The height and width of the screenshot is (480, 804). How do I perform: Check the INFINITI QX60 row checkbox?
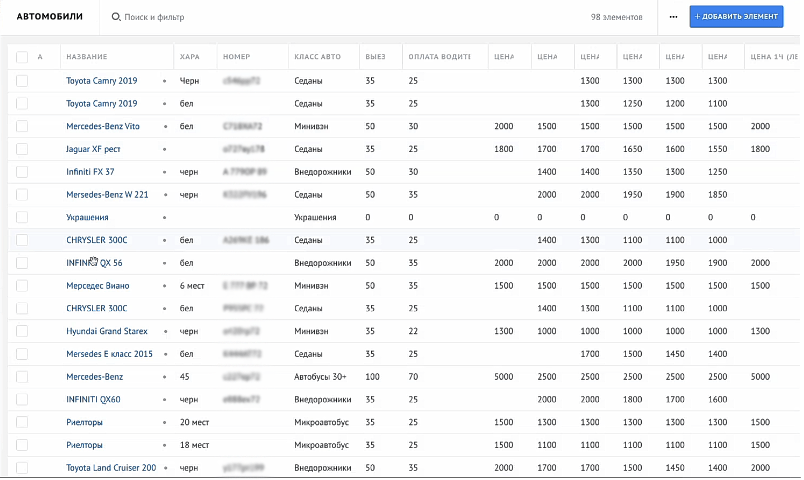point(22,399)
